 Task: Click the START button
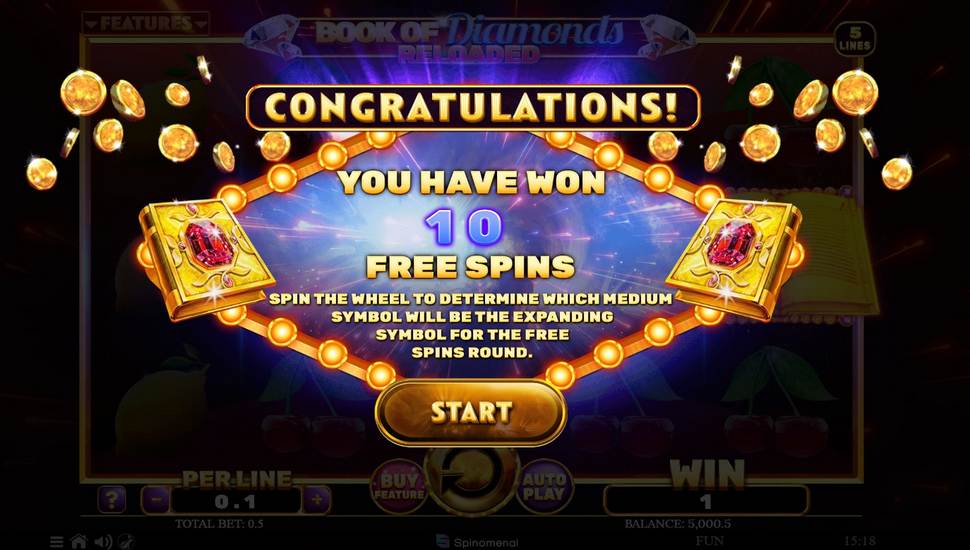click(x=471, y=413)
